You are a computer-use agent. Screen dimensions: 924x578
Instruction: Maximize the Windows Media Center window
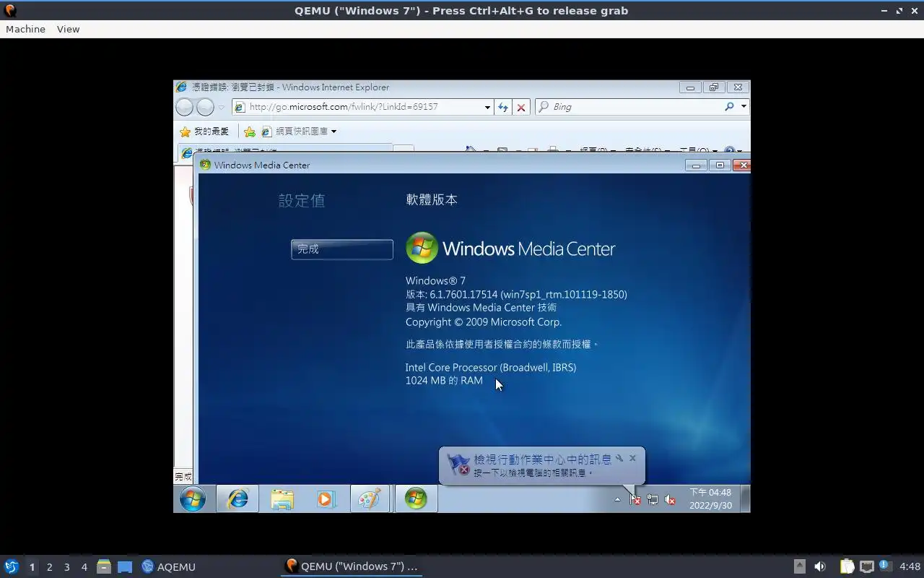coord(720,165)
